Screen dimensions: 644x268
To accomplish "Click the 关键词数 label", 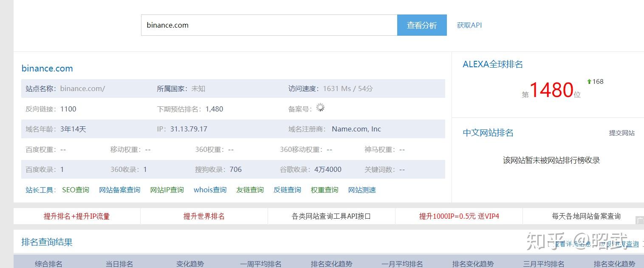I will pos(380,169).
